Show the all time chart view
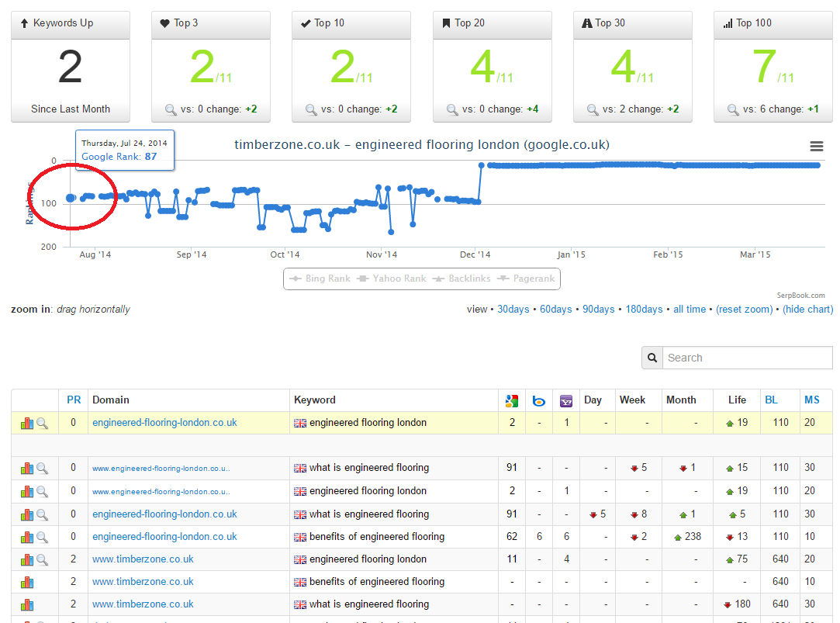Viewport: 840px width, 623px height. click(690, 310)
